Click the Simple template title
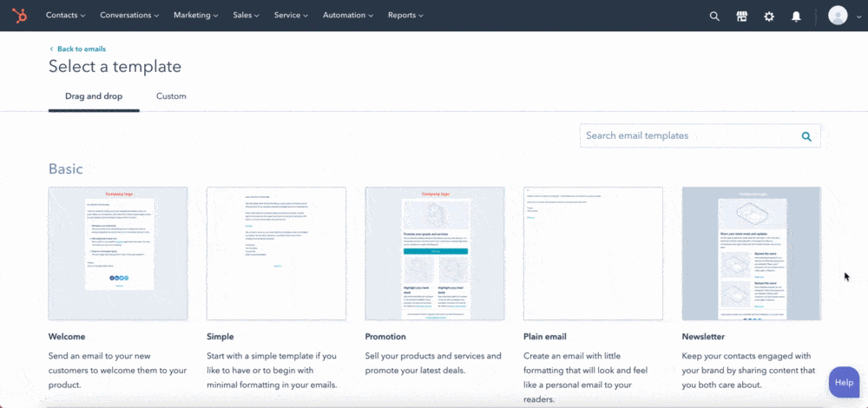The image size is (868, 408). point(220,337)
